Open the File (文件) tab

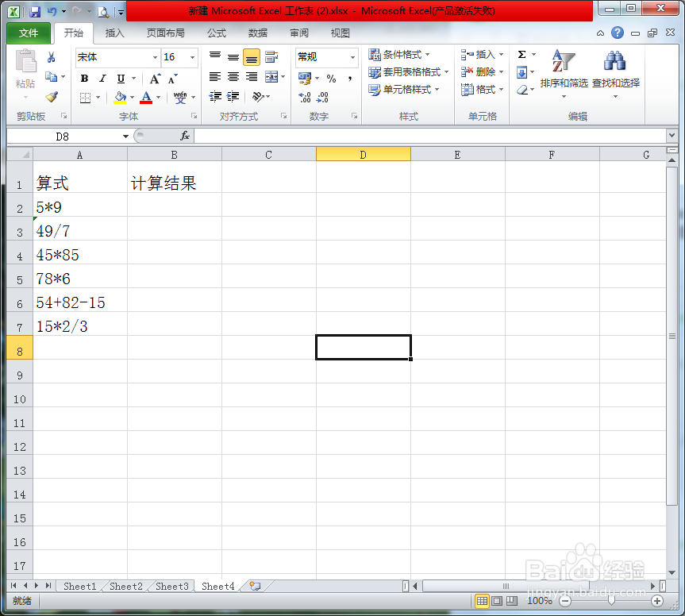pos(29,33)
